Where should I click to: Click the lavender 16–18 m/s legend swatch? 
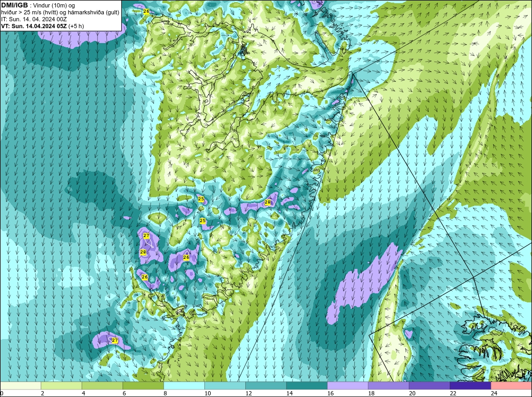coord(348,386)
